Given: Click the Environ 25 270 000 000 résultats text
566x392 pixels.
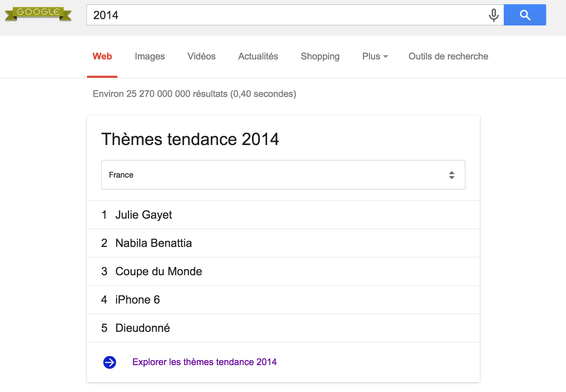Looking at the screenshot, I should coord(195,94).
